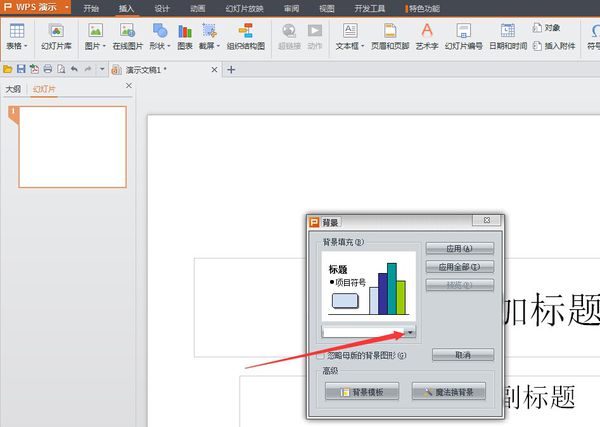Click the 页眉和页脚 header footer icon

coord(388,38)
